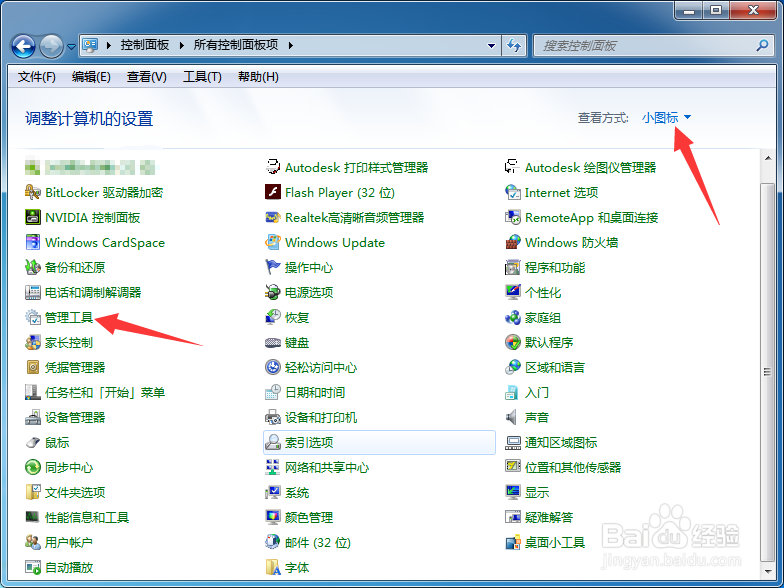Image resolution: width=784 pixels, height=588 pixels.
Task: Open the 家庭组 icon
Action: point(512,318)
